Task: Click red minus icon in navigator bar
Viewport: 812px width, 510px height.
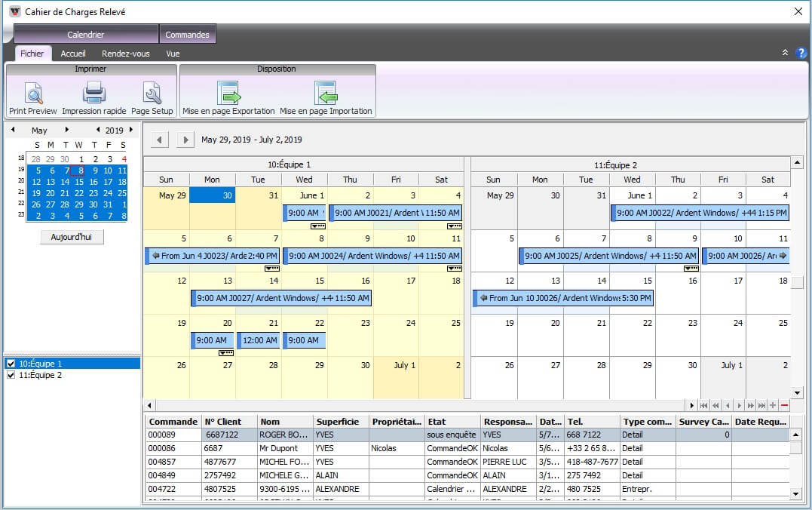Action: point(784,405)
